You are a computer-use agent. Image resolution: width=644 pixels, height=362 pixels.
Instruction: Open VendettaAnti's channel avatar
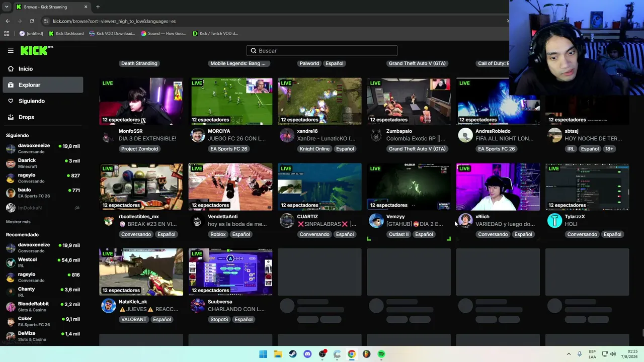pyautogui.click(x=198, y=221)
